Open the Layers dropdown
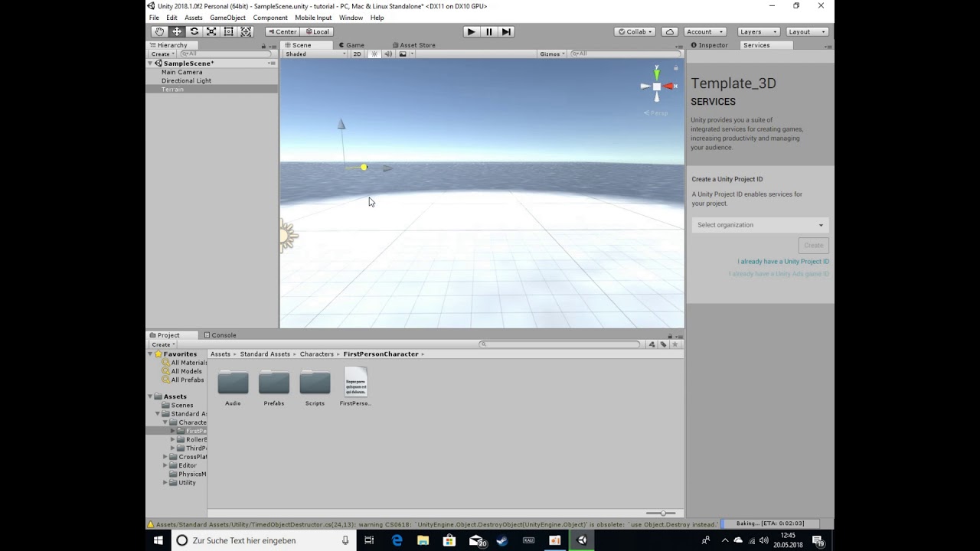The width and height of the screenshot is (980, 551). [x=759, y=31]
